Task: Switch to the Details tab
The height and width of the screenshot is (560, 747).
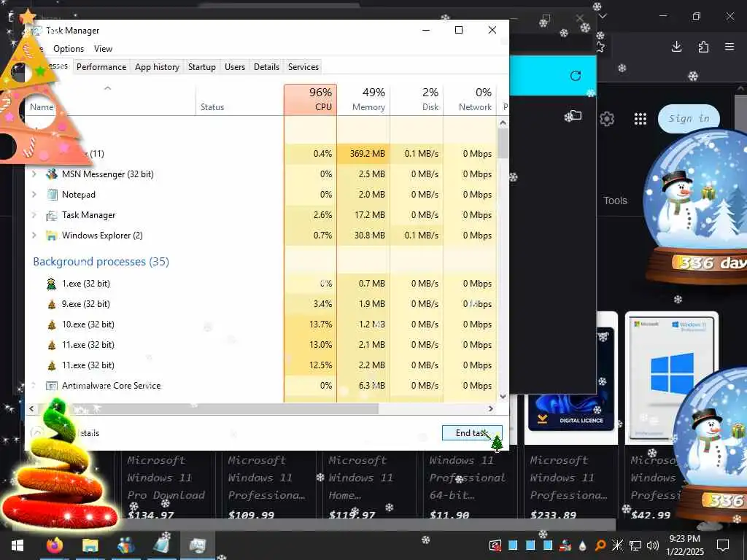Action: [x=266, y=66]
